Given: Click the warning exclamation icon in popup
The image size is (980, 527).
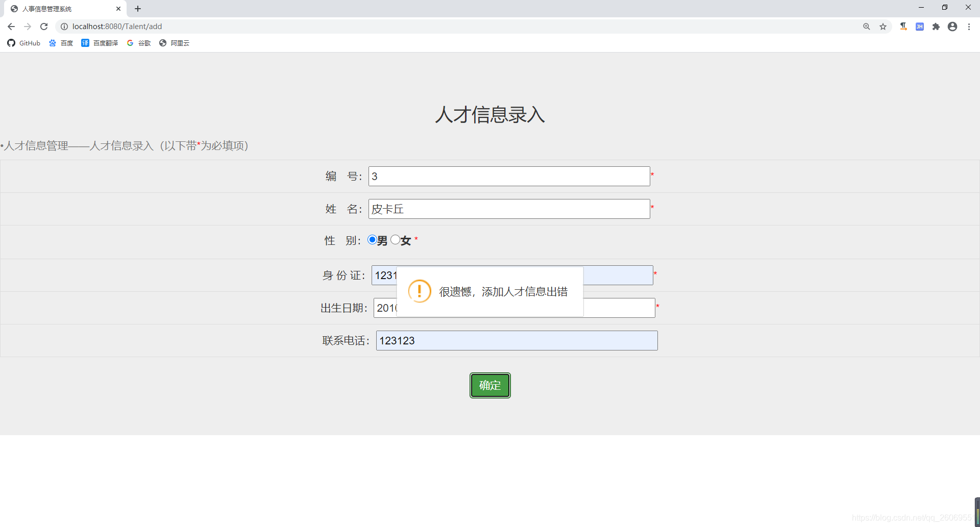Looking at the screenshot, I should pyautogui.click(x=420, y=291).
